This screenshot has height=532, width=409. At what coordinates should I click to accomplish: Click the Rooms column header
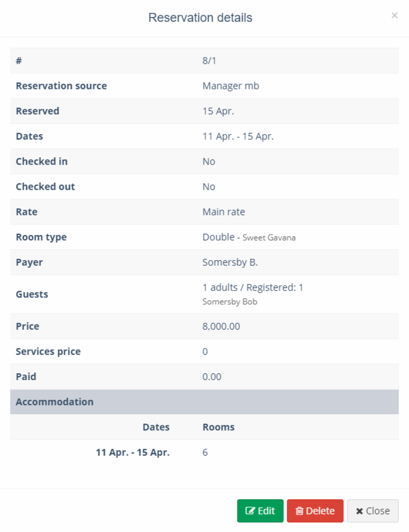(218, 427)
